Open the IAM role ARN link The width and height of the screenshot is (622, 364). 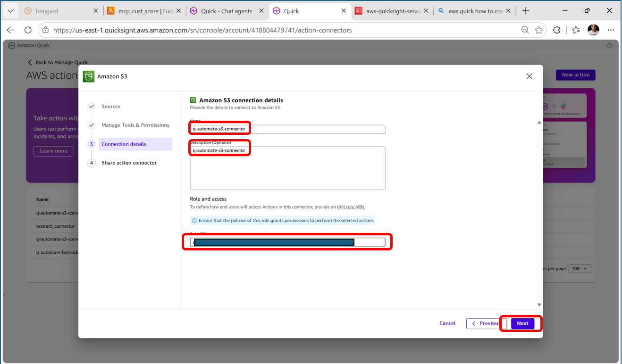coord(351,207)
